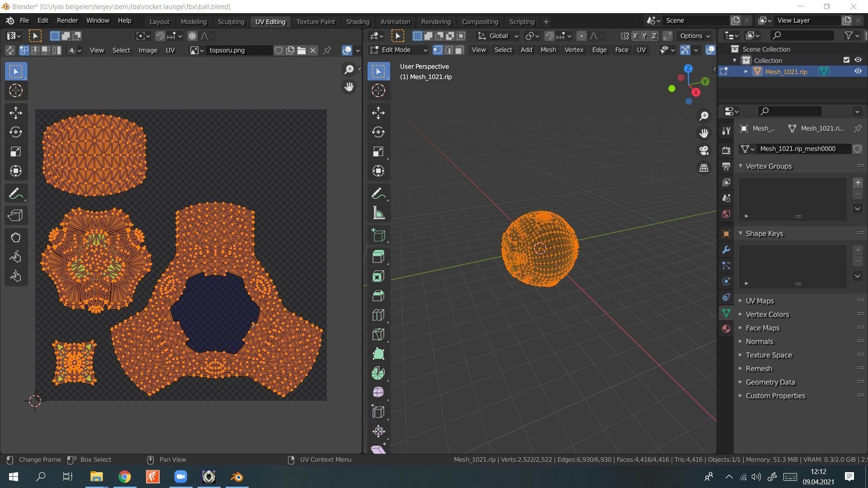Screen dimensions: 868x488
Task: Choose the Loop Cut tool
Action: (x=378, y=315)
